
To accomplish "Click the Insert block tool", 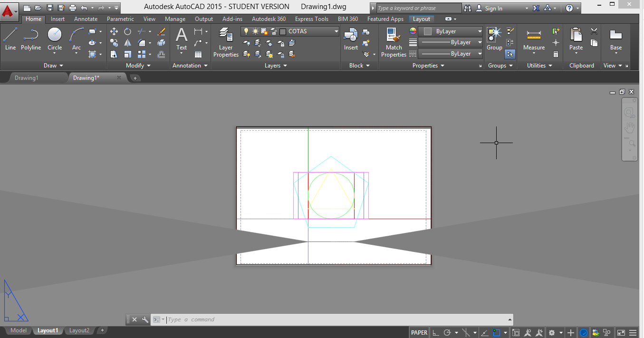I will coord(351,39).
